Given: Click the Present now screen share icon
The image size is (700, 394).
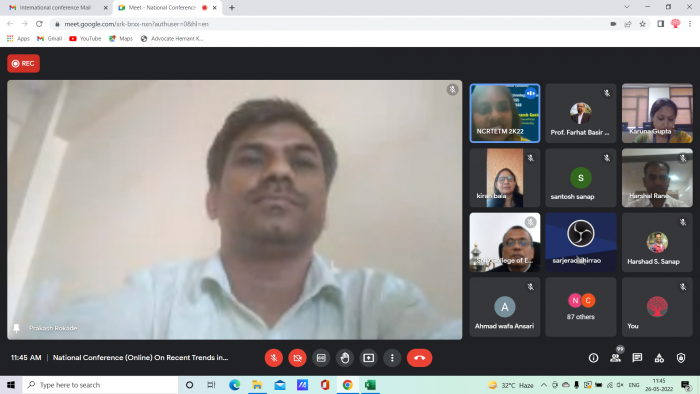Looking at the screenshot, I should [368, 358].
